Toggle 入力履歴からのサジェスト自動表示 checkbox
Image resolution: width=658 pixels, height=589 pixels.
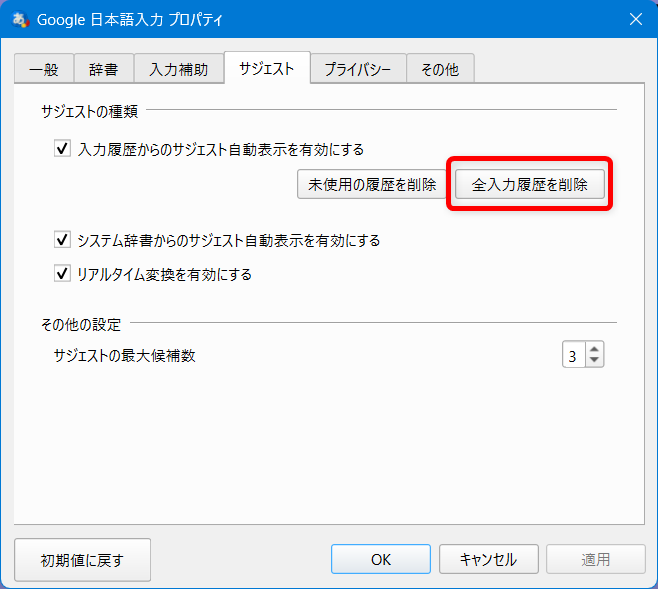pyautogui.click(x=62, y=149)
